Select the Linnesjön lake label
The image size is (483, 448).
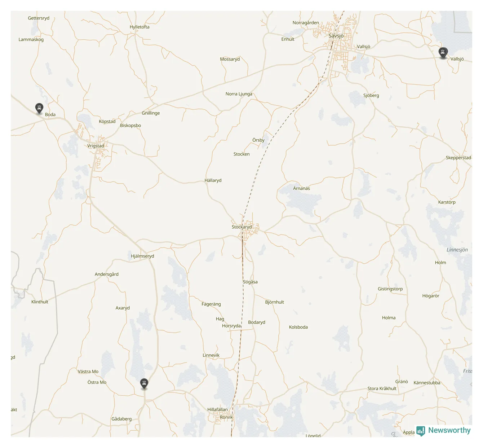click(457, 250)
